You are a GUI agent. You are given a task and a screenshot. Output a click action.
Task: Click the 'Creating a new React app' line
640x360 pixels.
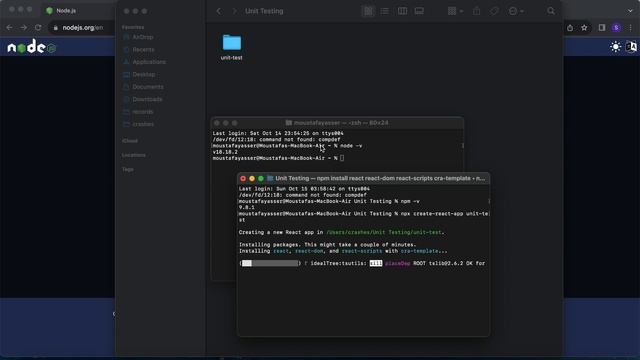342,232
